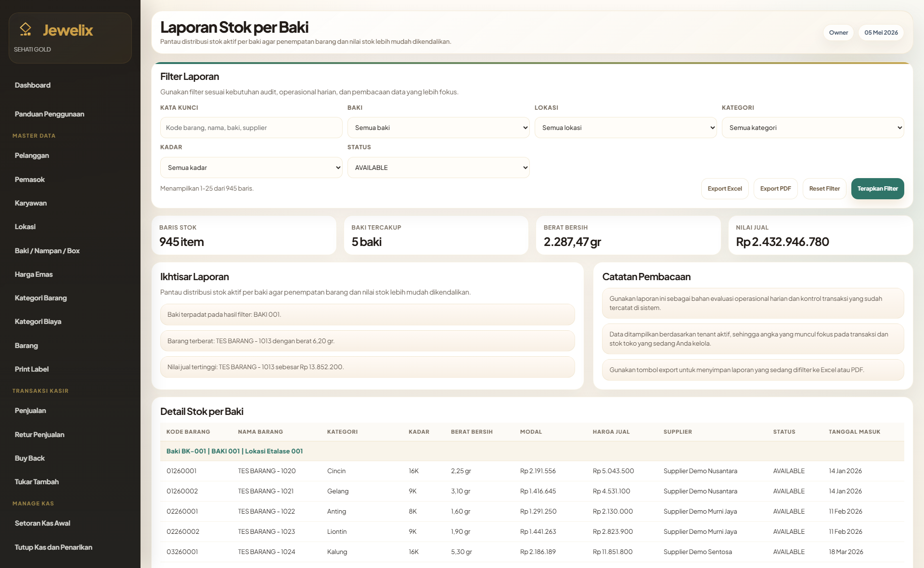
Task: Click the Export Excel button
Action: 725,189
